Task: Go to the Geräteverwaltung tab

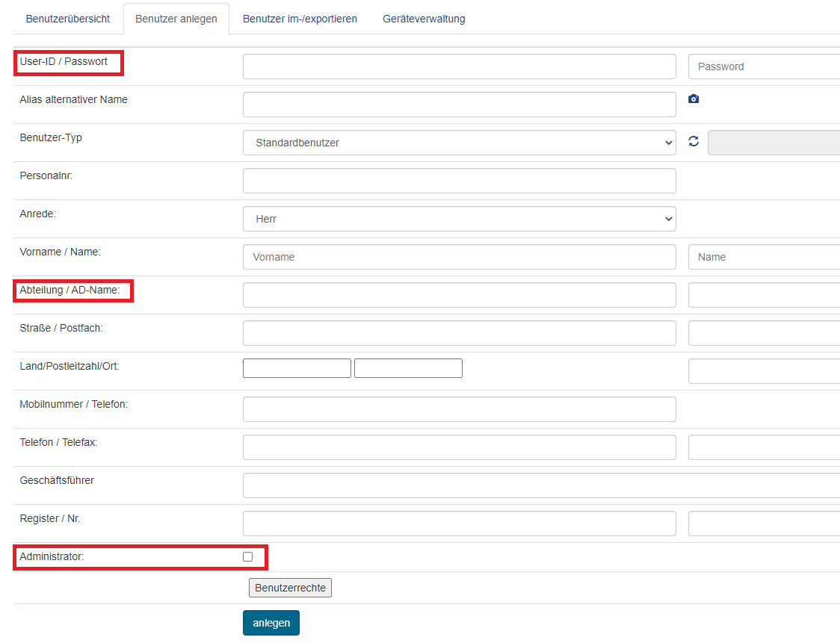Action: [424, 19]
